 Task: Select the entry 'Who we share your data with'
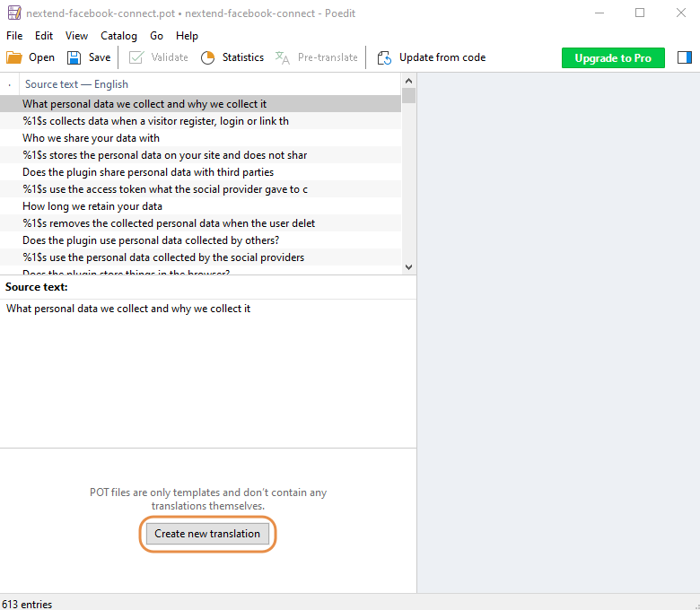coord(92,138)
